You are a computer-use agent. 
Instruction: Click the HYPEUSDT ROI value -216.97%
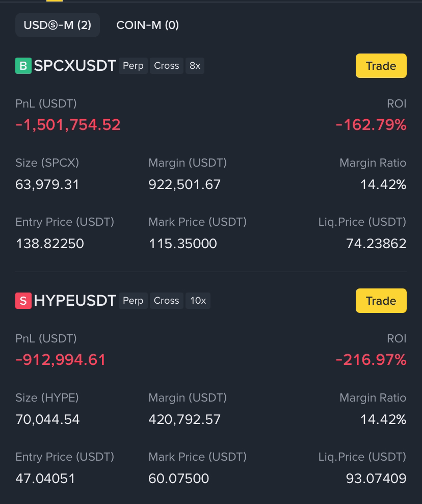coord(371,359)
